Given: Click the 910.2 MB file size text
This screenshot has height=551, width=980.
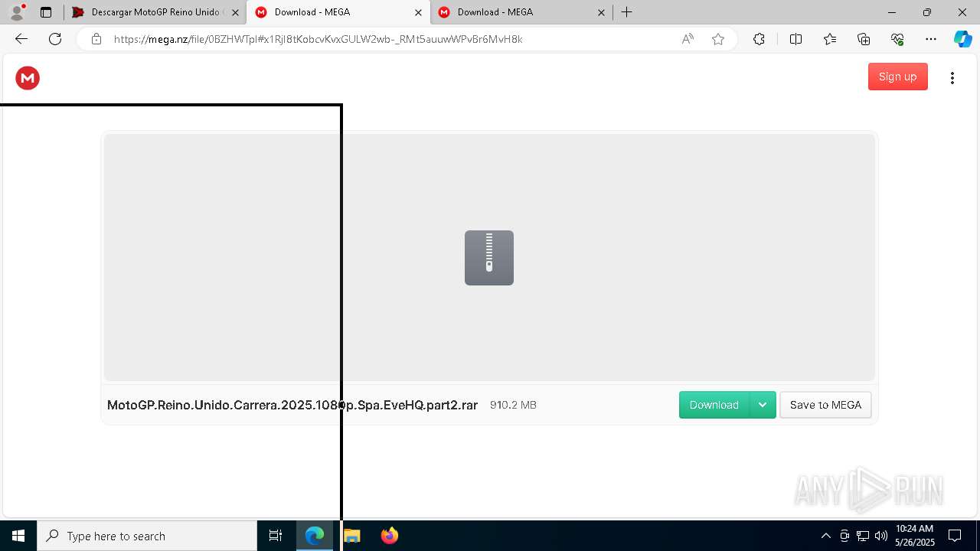Looking at the screenshot, I should pyautogui.click(x=513, y=405).
